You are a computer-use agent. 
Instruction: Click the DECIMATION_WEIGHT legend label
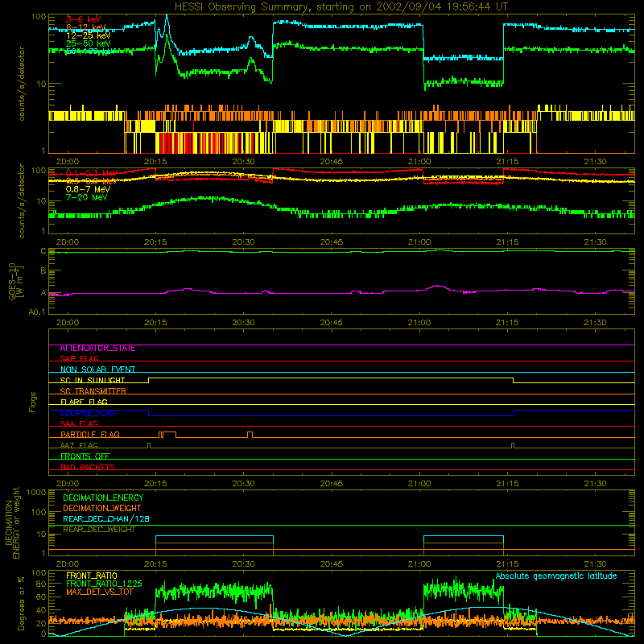click(102, 509)
